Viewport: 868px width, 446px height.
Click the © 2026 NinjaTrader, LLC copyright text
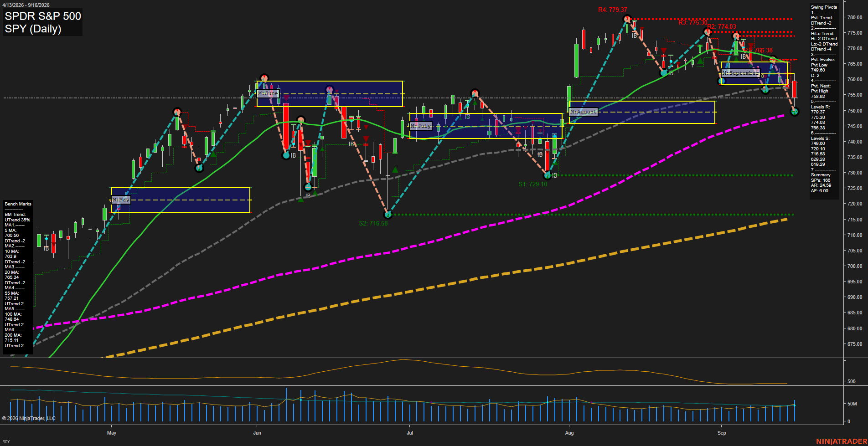pyautogui.click(x=29, y=418)
